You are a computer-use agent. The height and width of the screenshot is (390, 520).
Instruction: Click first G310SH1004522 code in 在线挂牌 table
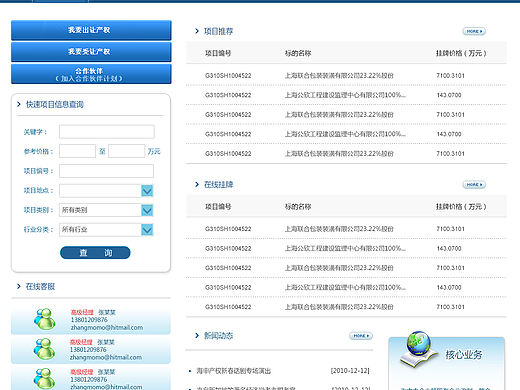point(228,229)
